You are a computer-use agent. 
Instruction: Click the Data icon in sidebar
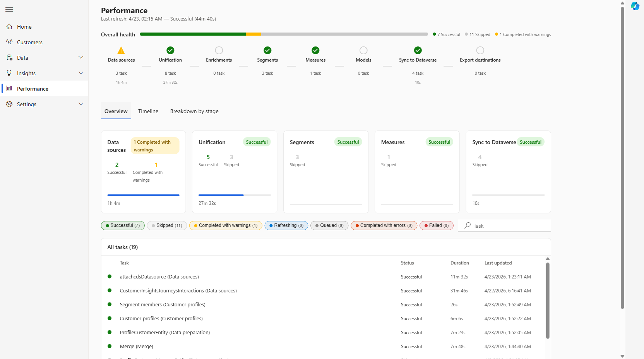coord(9,58)
